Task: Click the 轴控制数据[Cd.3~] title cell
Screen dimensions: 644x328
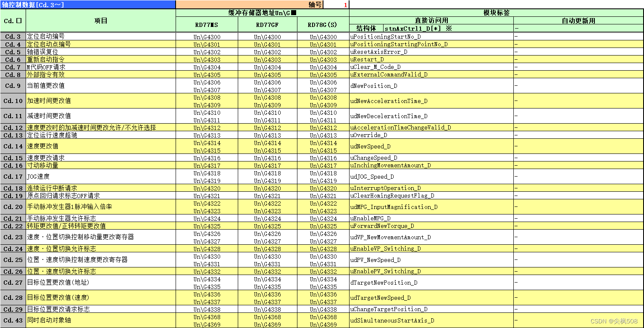Action: 88,5
